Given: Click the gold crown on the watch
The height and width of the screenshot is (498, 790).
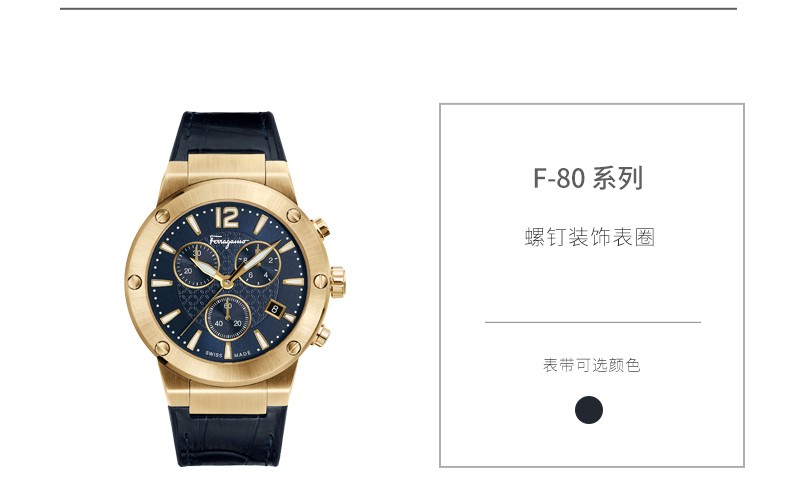Looking at the screenshot, I should 338,282.
